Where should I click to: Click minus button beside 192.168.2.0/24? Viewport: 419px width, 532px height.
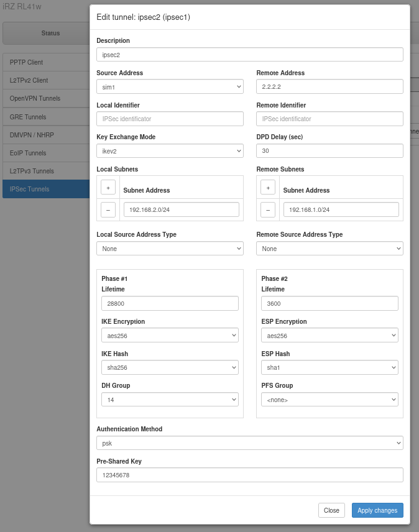pos(108,210)
